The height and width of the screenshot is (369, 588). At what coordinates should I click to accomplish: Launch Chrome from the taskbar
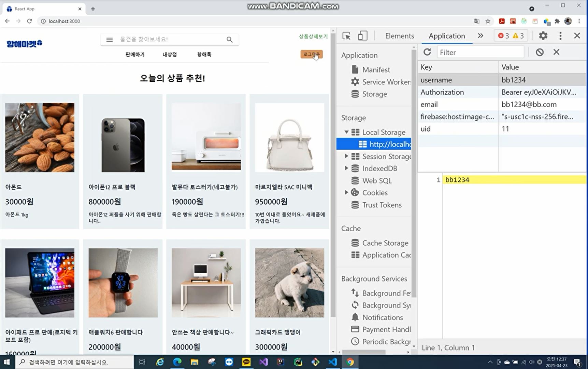click(350, 362)
